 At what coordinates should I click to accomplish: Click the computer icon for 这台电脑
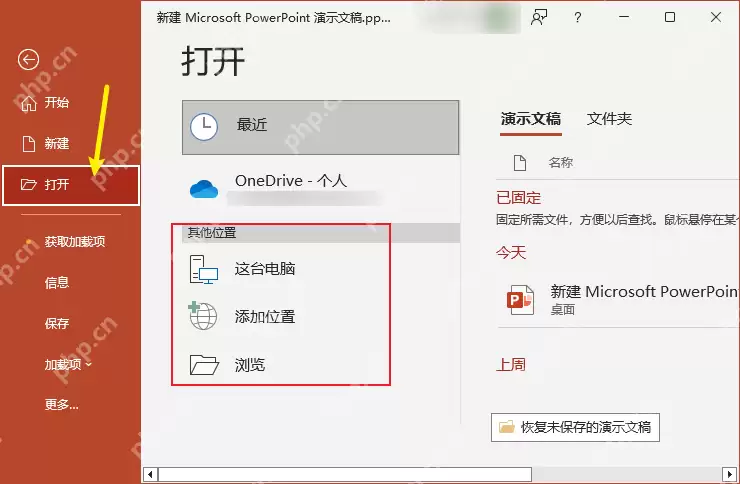point(204,269)
